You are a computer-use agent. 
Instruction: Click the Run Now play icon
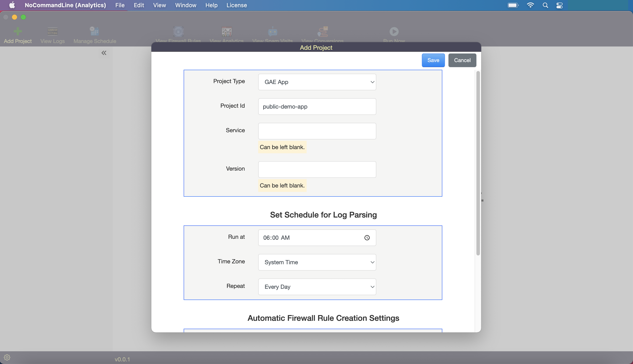coord(394,31)
